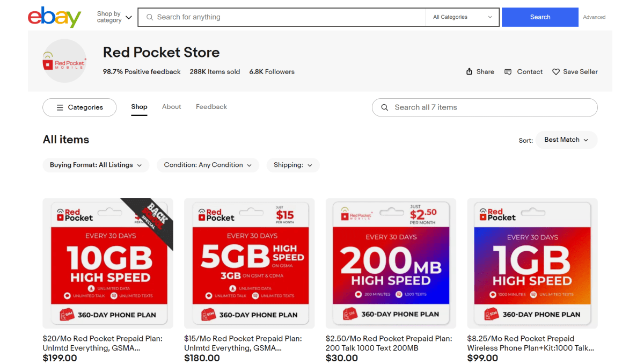The height and width of the screenshot is (364, 644).
Task: Open the All Categories dropdown
Action: pos(463,17)
